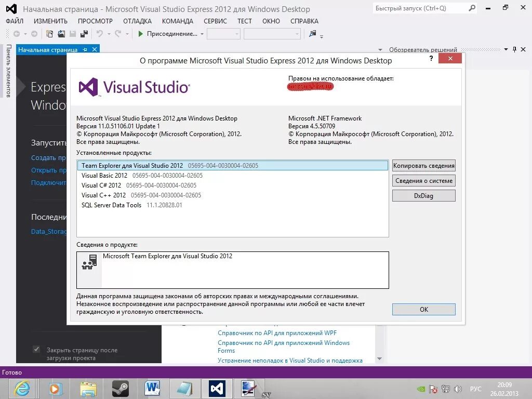Screen dimensions: 532x399
Task: Open the toolbar overflow options arrow
Action: click(321, 36)
